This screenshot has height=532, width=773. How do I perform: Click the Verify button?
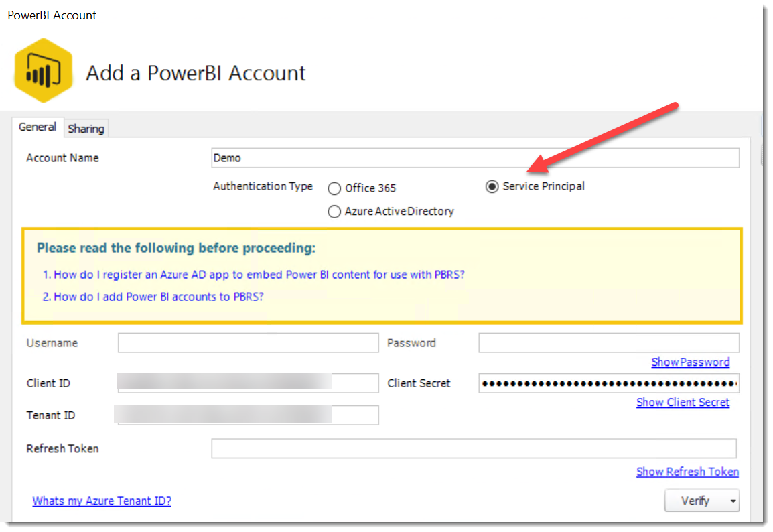click(x=697, y=501)
